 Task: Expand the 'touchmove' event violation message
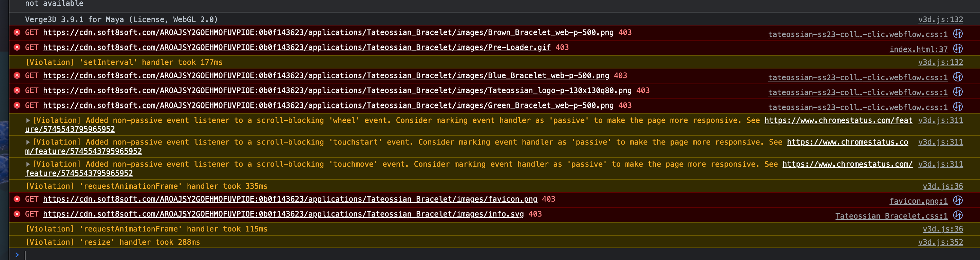point(28,164)
